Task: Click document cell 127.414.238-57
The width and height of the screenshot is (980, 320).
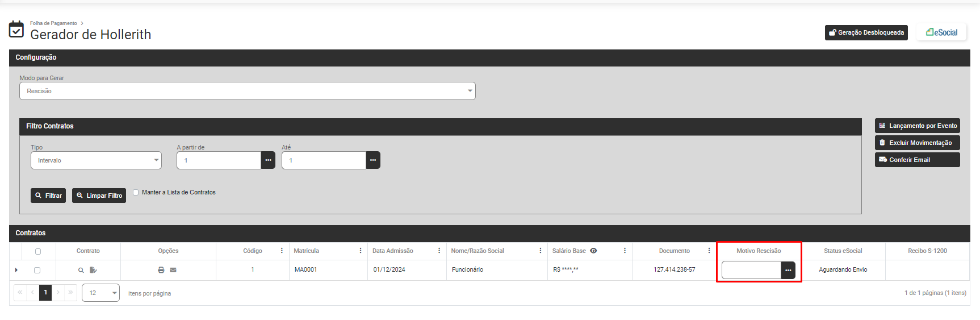Action: pyautogui.click(x=675, y=269)
